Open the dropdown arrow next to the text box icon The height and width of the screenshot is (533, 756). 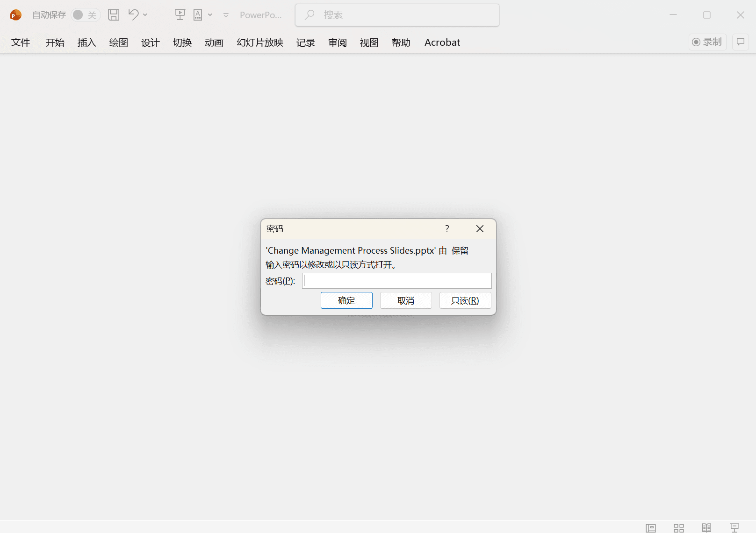tap(210, 15)
